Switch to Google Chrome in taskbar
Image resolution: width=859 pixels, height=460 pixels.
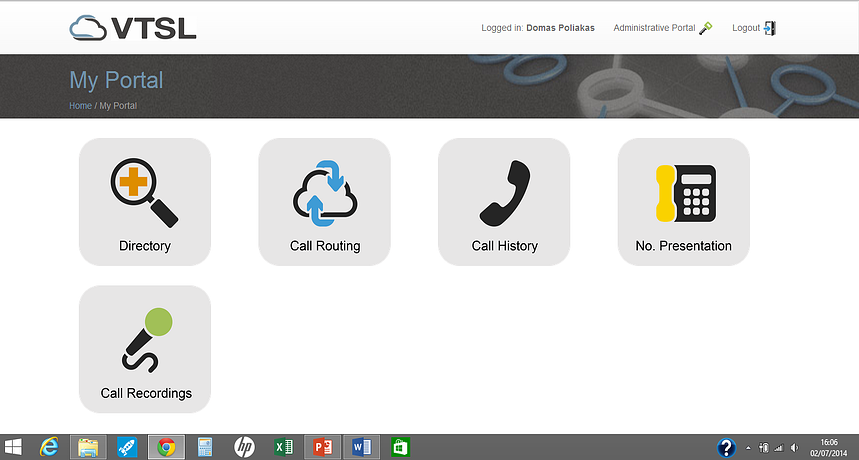coord(166,447)
